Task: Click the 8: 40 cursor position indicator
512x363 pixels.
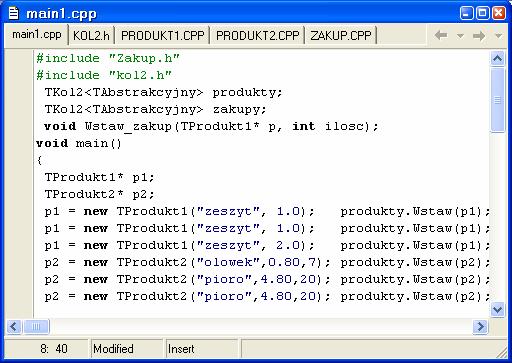Action: tap(47, 349)
